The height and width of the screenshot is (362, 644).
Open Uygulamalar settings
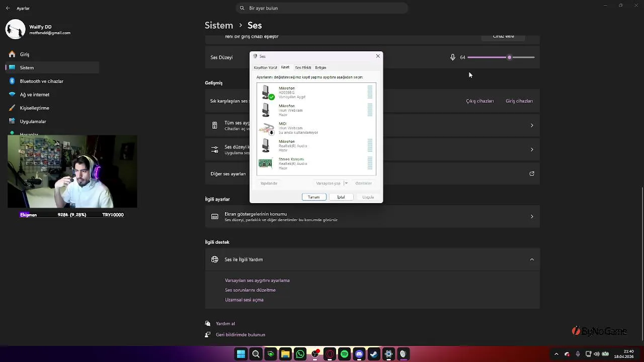point(52,121)
